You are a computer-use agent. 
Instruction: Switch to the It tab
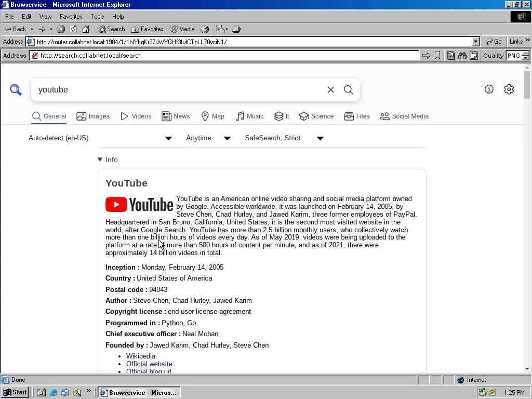point(282,116)
